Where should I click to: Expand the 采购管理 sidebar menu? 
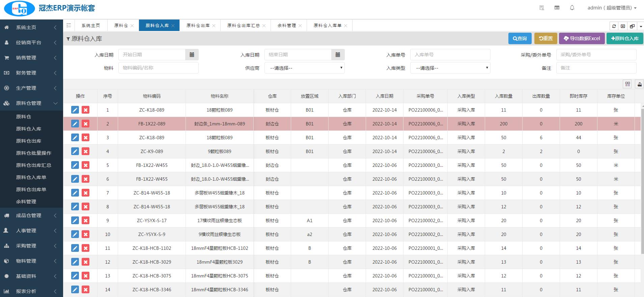(x=31, y=246)
